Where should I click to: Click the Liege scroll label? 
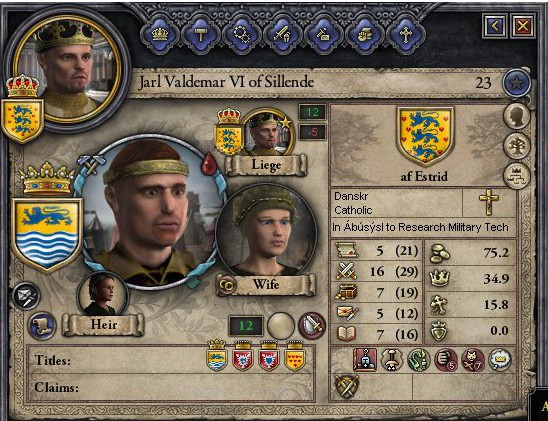(x=266, y=165)
